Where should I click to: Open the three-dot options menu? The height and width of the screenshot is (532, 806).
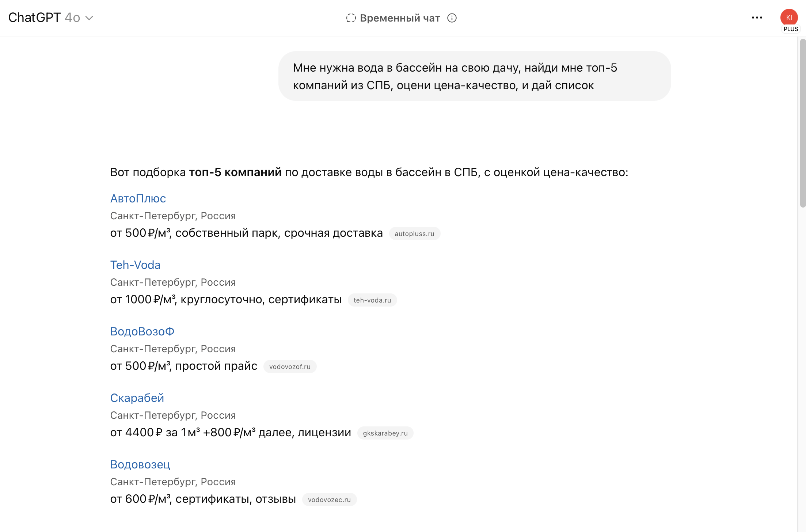(757, 18)
